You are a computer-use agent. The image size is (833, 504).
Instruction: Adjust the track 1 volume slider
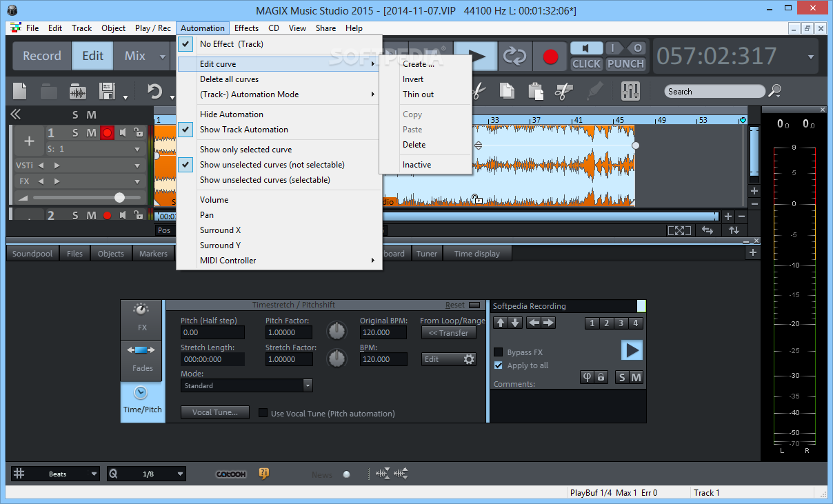(119, 197)
